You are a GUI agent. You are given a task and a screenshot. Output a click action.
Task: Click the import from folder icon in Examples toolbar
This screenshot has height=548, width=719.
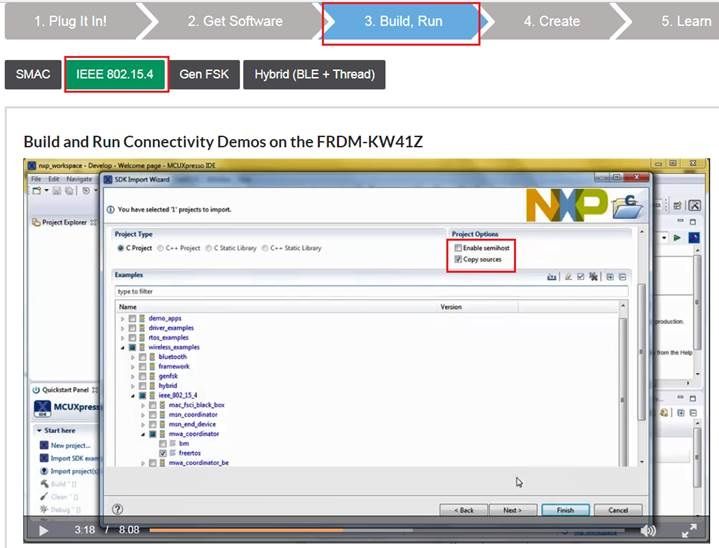click(552, 277)
